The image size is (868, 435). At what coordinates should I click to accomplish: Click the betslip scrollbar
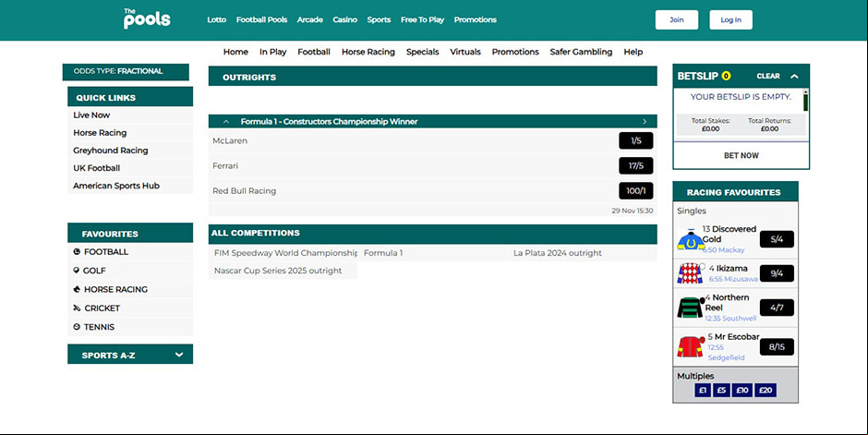coord(805,100)
